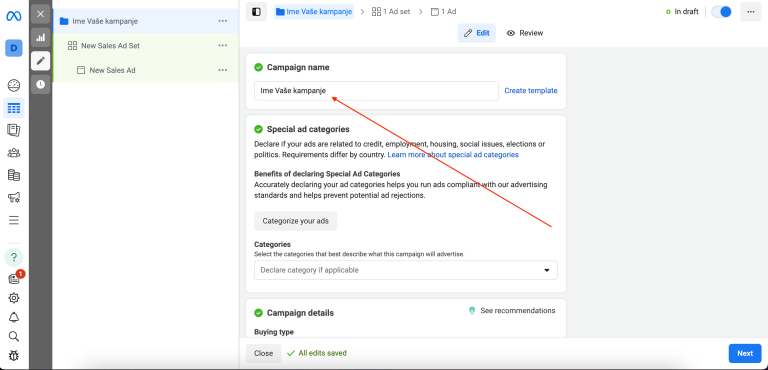Open the bar chart performance icon

[x=41, y=37]
